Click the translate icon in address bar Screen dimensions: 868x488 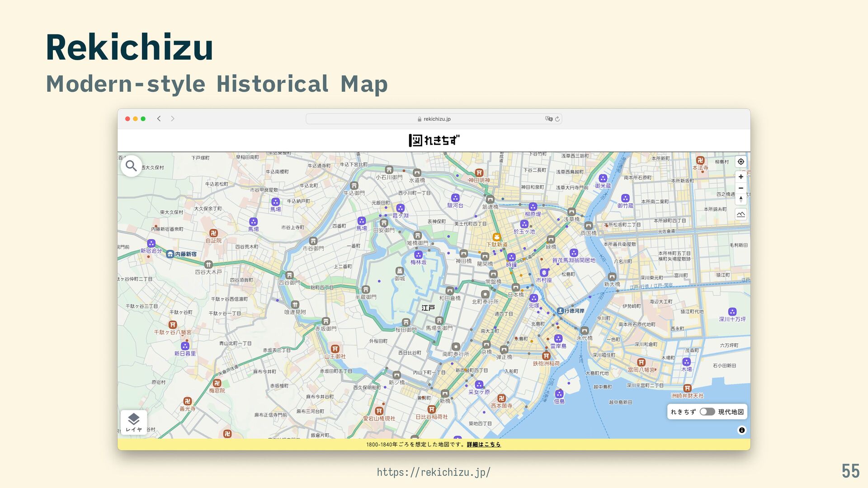tap(548, 119)
